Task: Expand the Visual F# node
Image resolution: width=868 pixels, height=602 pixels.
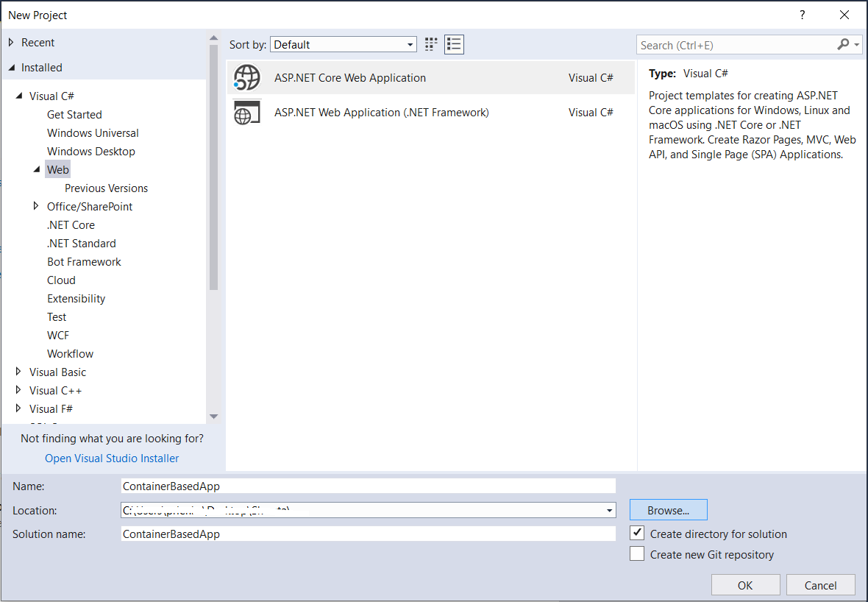Action: tap(18, 408)
